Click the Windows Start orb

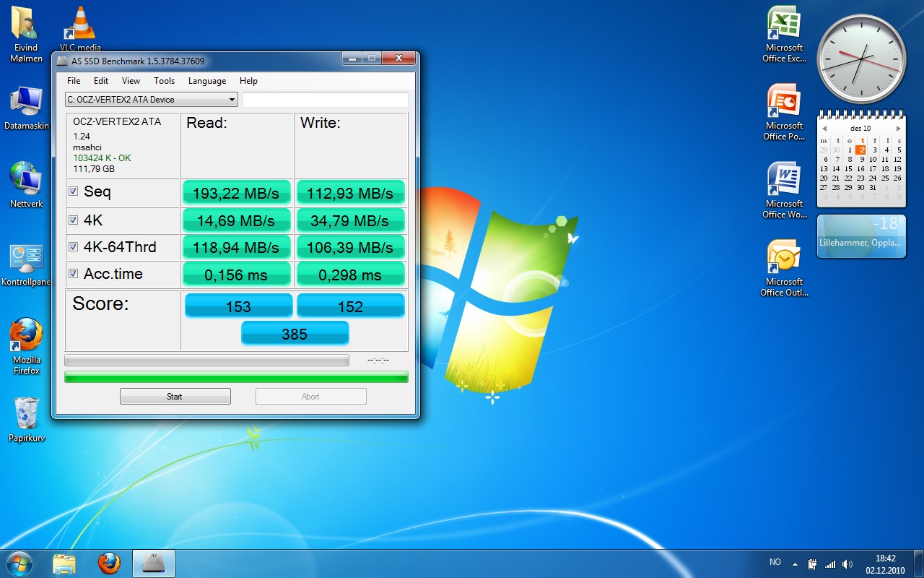pyautogui.click(x=19, y=563)
